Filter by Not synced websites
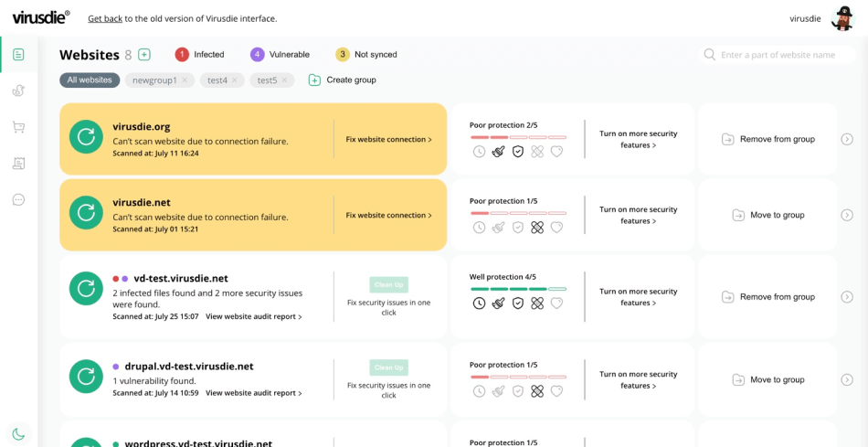Viewport: 868px width, 447px height. point(366,54)
